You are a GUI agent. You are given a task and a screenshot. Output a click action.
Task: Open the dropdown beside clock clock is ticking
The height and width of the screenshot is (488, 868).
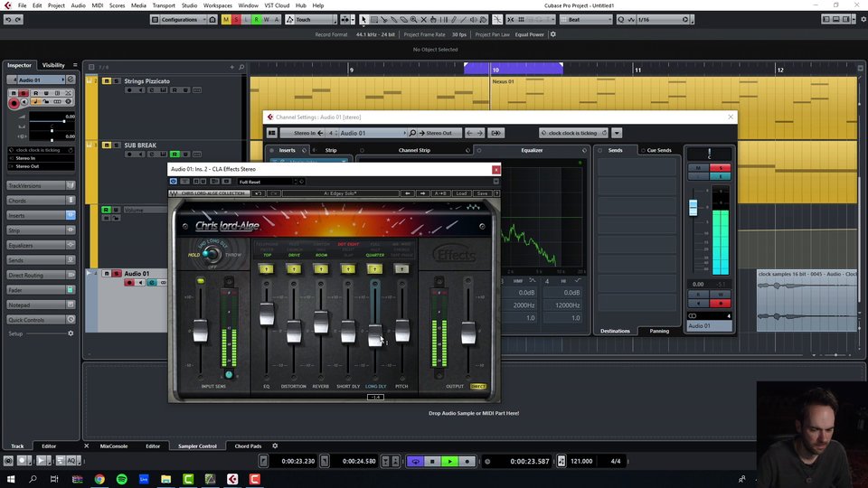click(617, 133)
